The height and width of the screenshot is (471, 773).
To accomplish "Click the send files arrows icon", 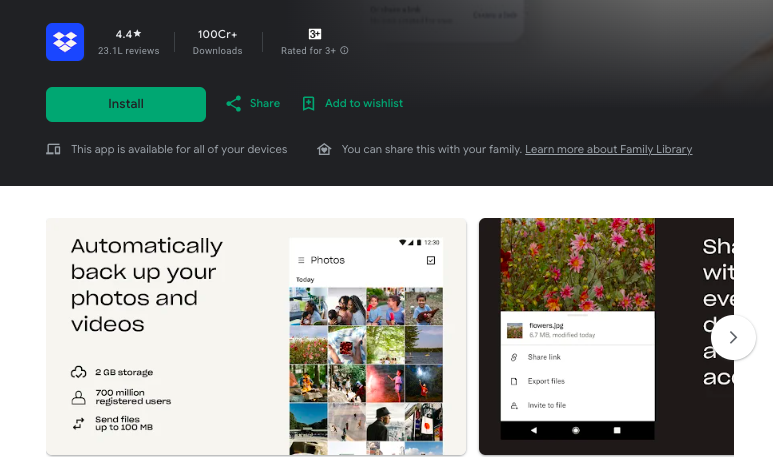I will (x=78, y=423).
